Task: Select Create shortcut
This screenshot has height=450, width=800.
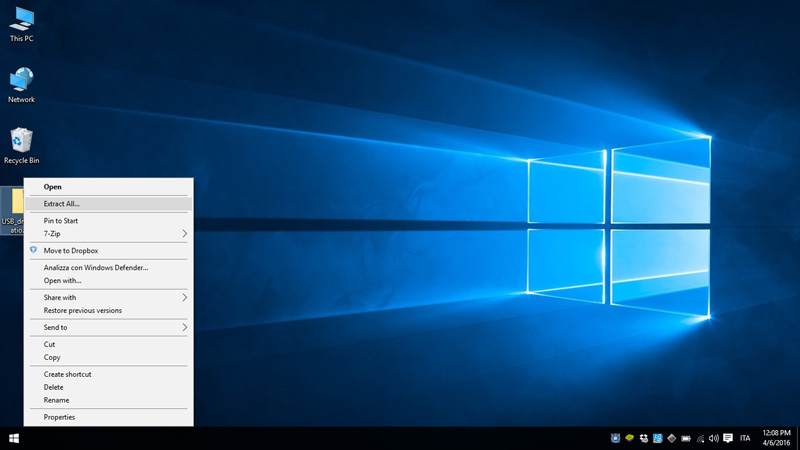Action: 109,374
